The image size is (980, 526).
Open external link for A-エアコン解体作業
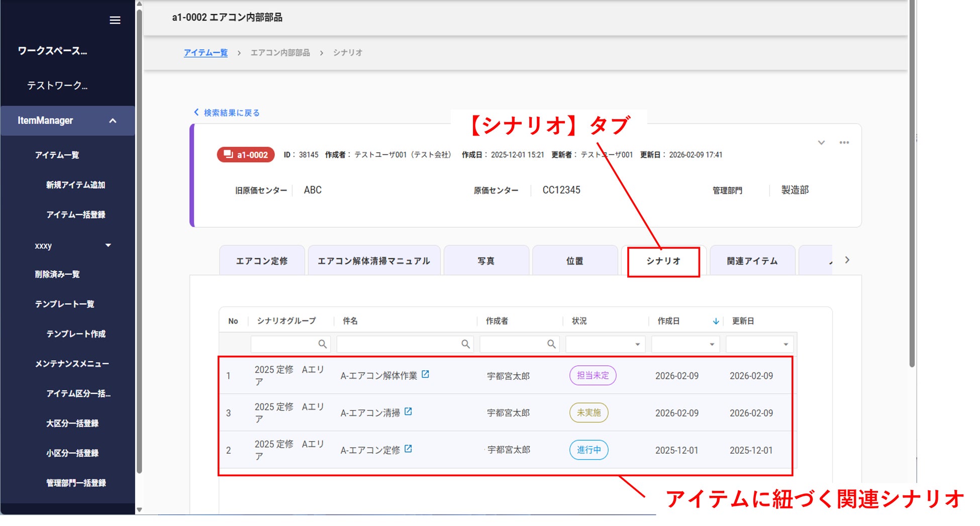coord(425,374)
